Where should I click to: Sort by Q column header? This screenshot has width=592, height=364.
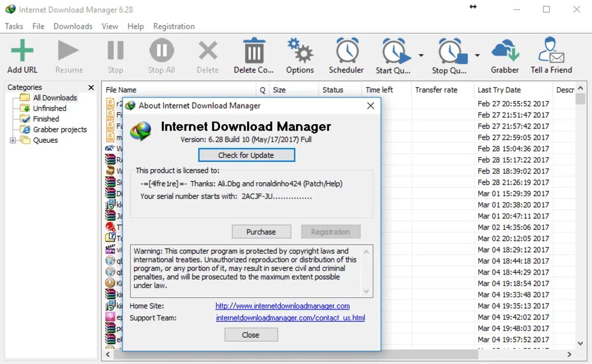coord(262,90)
